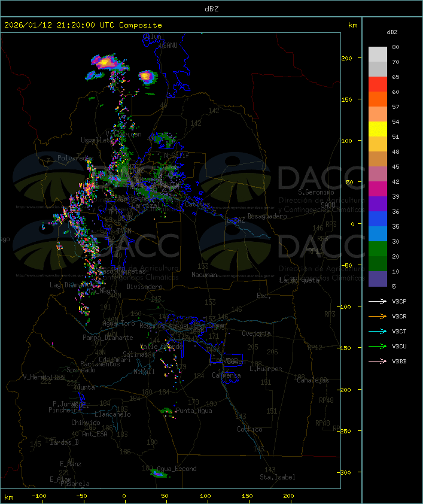This screenshot has width=423, height=504.
Task: Click the Polvaredas place label
Action: (x=75, y=158)
